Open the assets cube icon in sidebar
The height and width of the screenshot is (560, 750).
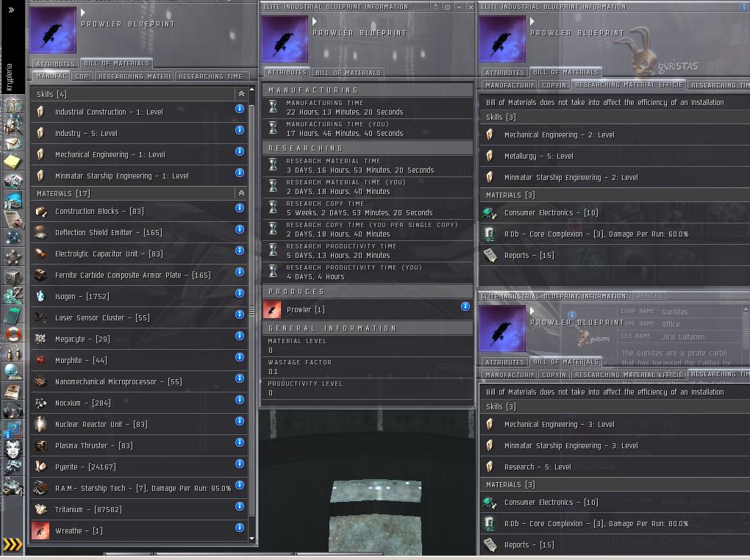[x=13, y=276]
